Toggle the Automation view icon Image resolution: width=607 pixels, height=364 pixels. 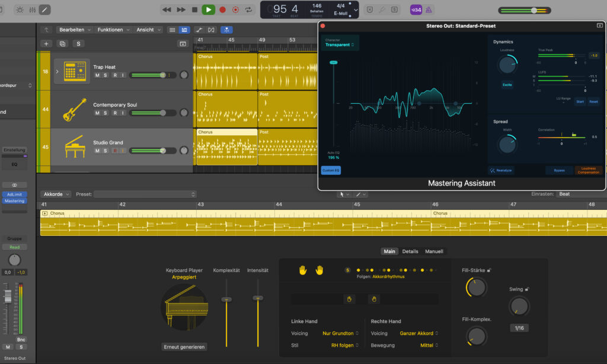(x=199, y=30)
